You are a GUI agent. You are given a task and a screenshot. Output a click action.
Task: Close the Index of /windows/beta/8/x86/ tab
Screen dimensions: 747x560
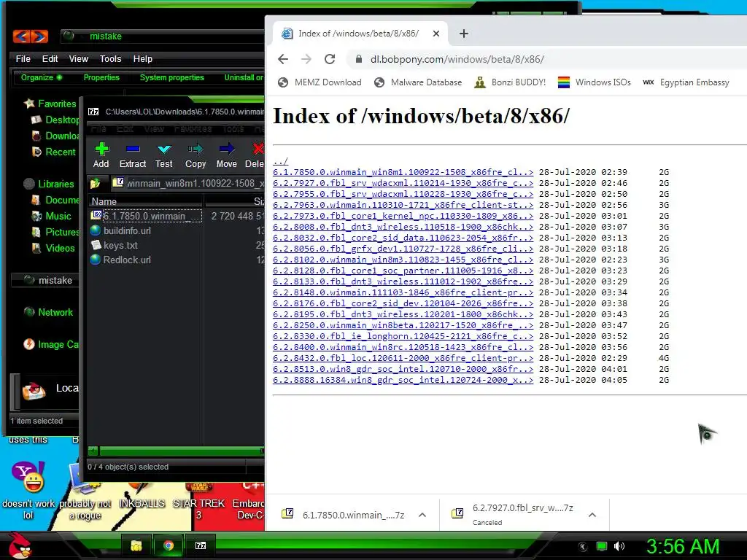point(436,34)
